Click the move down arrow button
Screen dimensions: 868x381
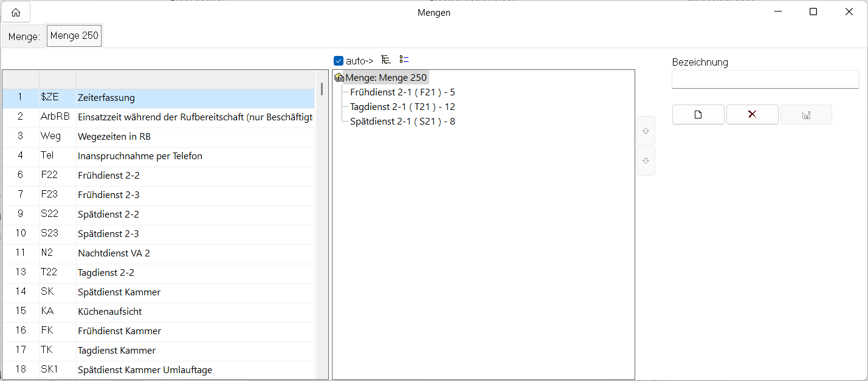[646, 161]
